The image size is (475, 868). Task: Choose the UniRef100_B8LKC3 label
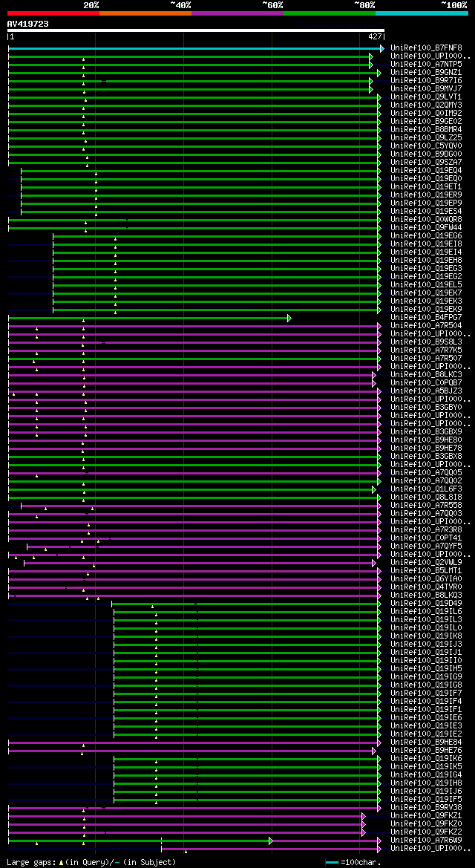coord(426,375)
